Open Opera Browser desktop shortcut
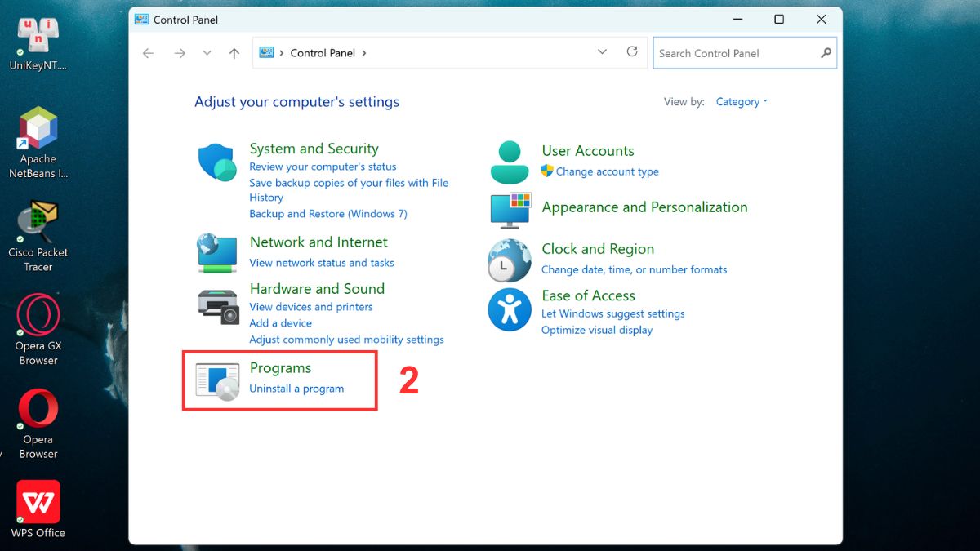 pyautogui.click(x=38, y=424)
